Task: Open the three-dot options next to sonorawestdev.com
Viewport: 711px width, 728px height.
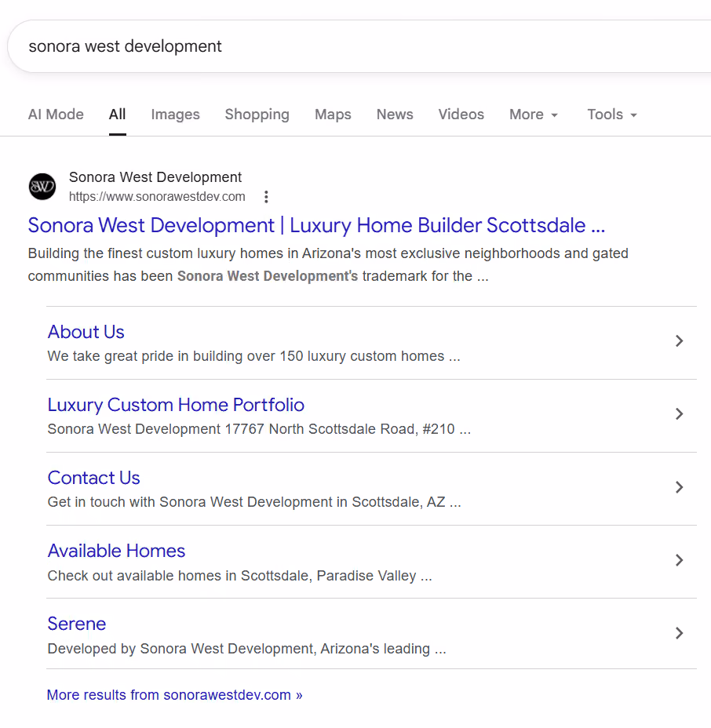Action: 266,197
